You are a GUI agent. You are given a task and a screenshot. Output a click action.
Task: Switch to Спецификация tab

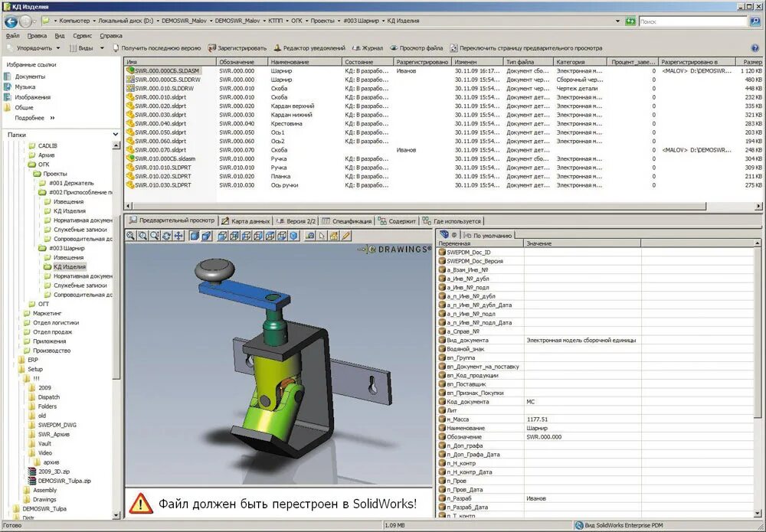347,221
